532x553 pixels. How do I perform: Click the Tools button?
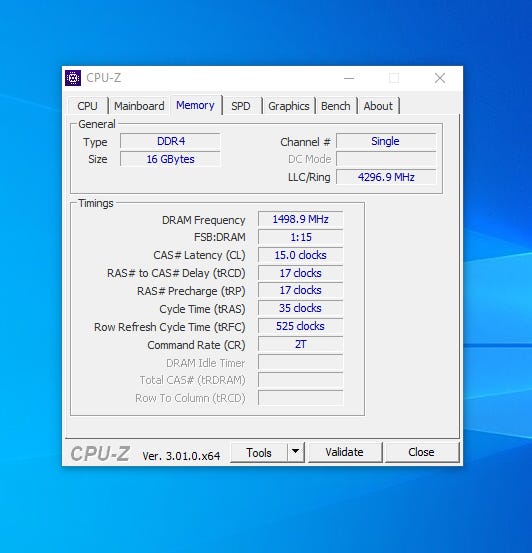pos(259,452)
